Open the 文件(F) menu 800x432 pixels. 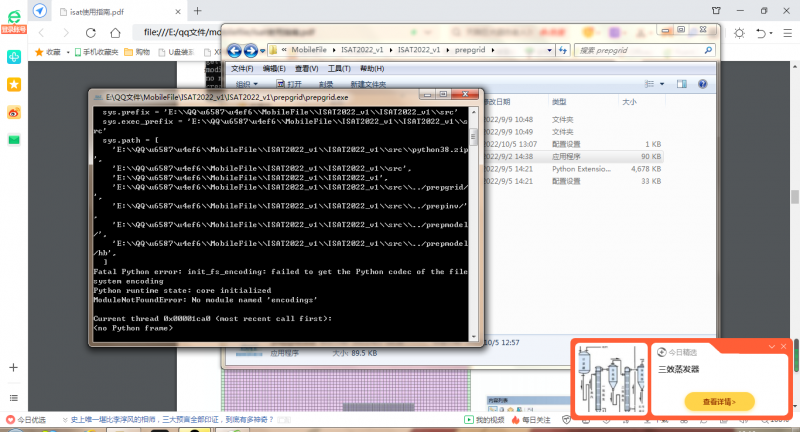point(243,68)
